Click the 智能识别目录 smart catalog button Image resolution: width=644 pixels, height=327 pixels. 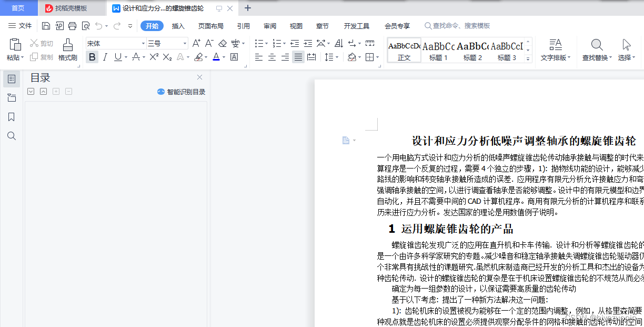[x=180, y=91]
